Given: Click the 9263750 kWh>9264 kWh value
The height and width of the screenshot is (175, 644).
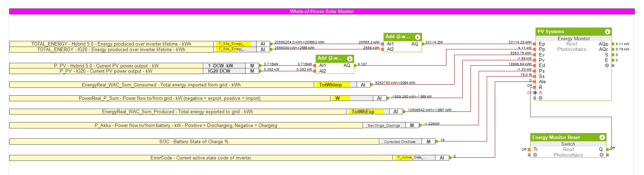Looking at the screenshot, I should point(395,83).
